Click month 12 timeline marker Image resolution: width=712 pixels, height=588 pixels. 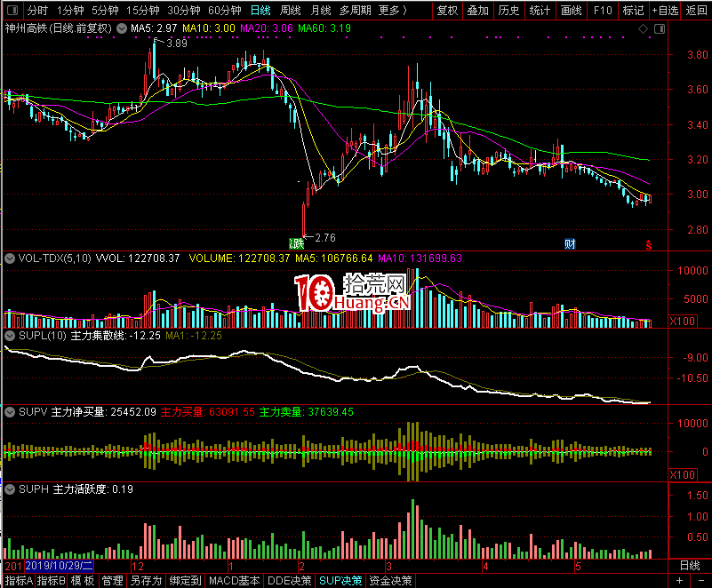(138, 566)
